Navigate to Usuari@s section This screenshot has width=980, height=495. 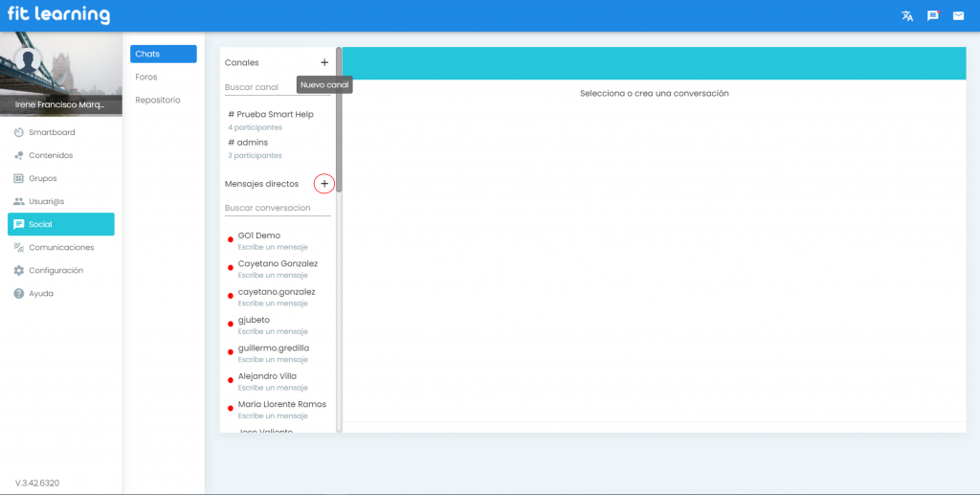46,201
